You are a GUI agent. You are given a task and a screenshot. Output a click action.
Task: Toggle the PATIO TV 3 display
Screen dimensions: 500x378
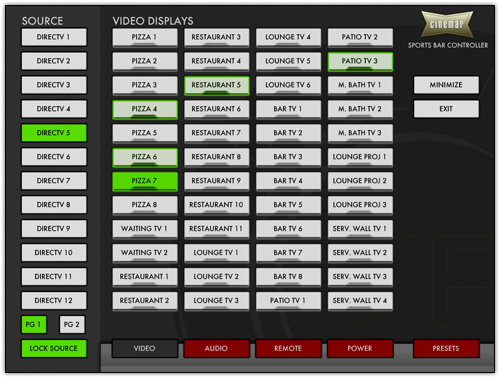tap(360, 61)
